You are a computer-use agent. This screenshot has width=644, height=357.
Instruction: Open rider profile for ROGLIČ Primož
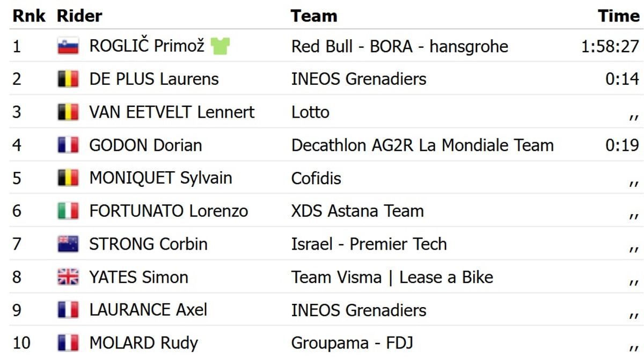pos(147,46)
